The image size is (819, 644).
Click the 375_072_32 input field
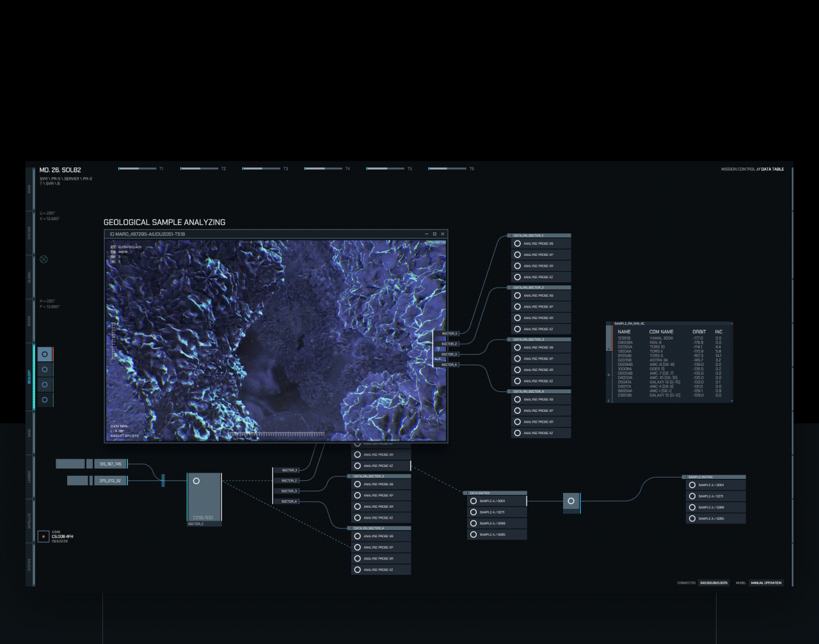click(111, 481)
